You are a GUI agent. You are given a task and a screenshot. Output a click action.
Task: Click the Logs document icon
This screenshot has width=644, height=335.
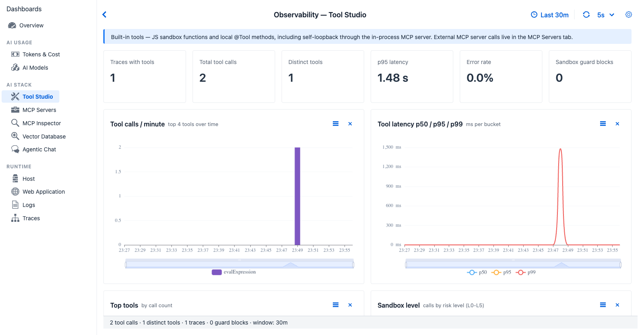15,205
